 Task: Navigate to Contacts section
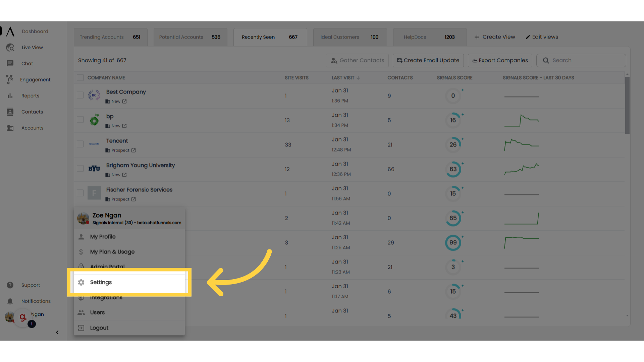tap(32, 112)
